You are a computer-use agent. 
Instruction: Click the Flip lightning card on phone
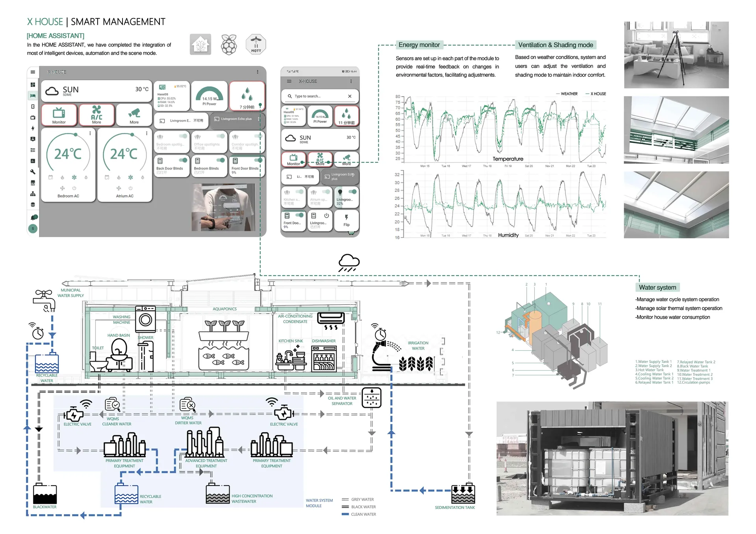346,220
